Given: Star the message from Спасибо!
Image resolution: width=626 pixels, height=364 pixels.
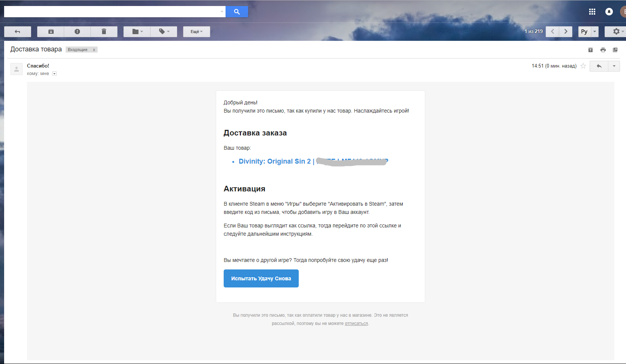Looking at the screenshot, I should (x=583, y=66).
